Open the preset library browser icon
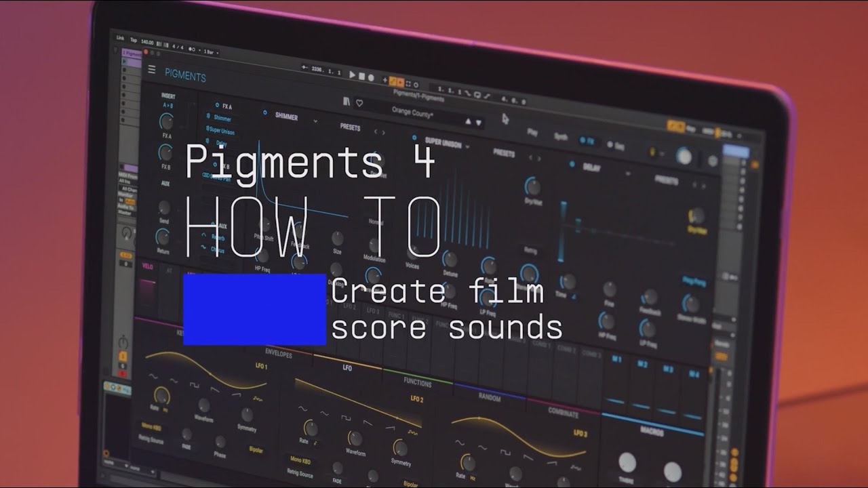The height and width of the screenshot is (488, 868). [347, 101]
